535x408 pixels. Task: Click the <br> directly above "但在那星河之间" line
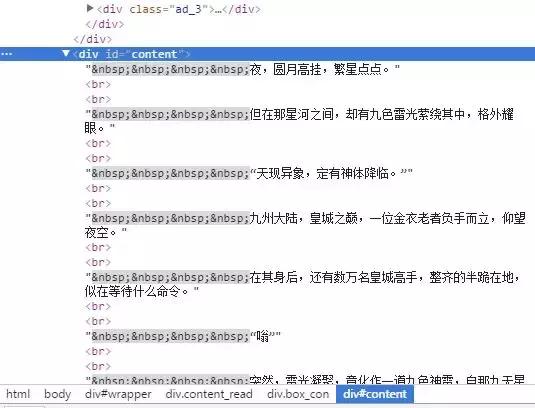tap(98, 99)
